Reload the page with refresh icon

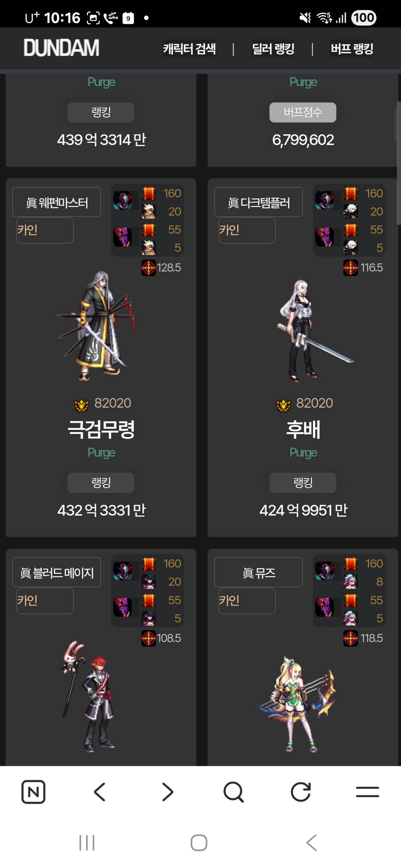[x=300, y=792]
